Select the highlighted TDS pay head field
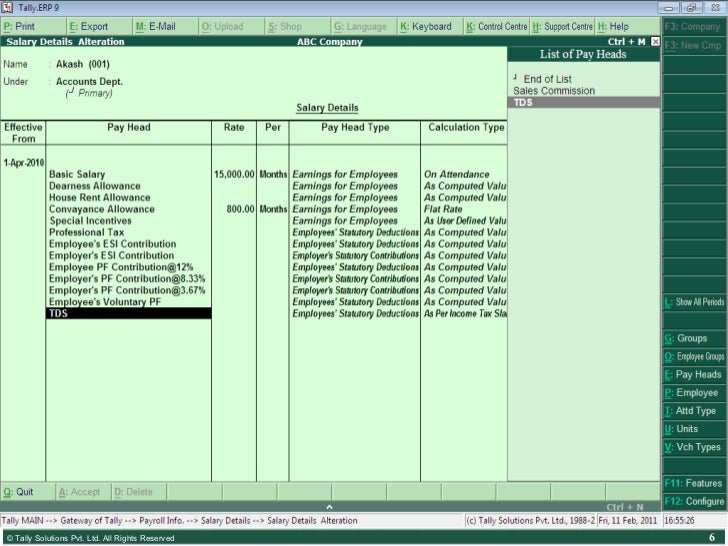 click(x=129, y=313)
